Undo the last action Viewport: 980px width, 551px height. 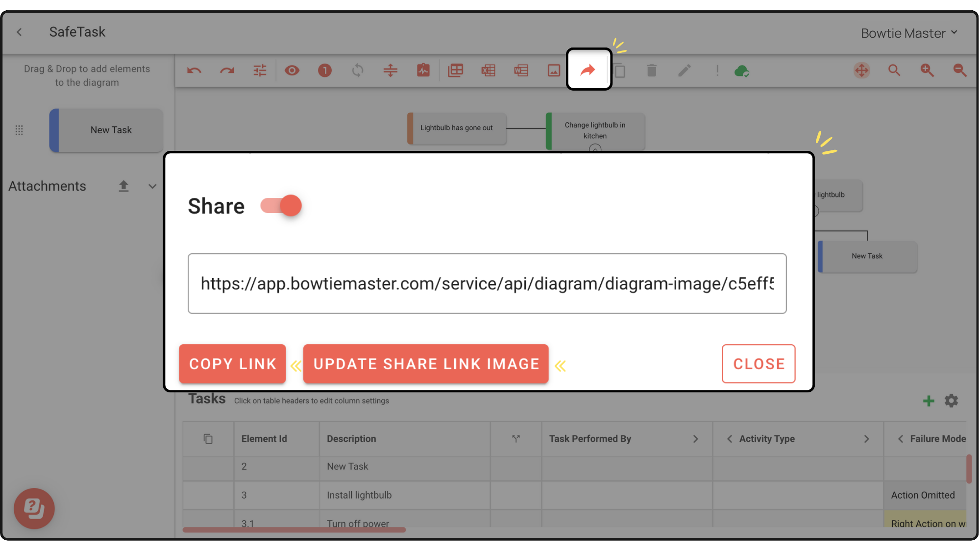[194, 71]
